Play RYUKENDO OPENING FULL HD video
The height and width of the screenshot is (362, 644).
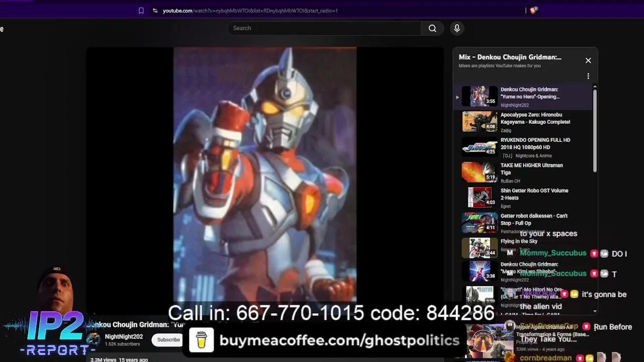(535, 143)
